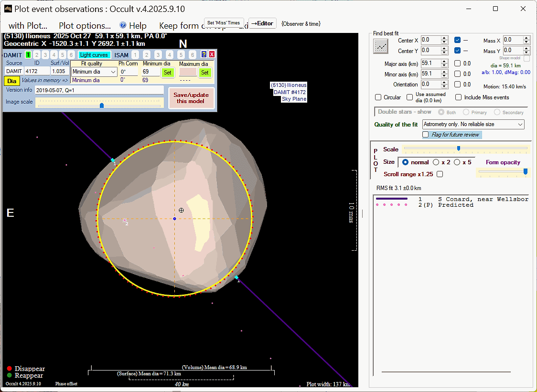Open the Plot options menu

coord(85,26)
